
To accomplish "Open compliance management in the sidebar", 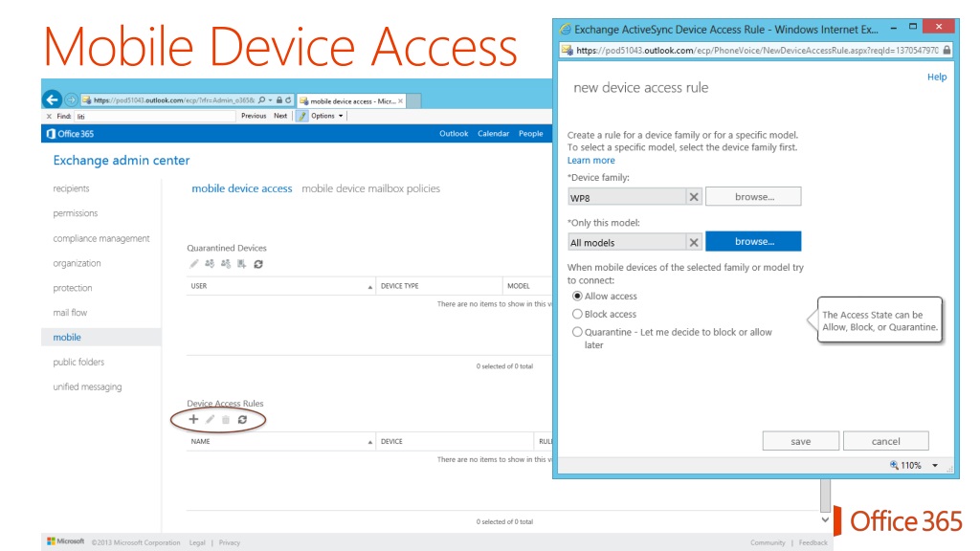I will 101,238.
